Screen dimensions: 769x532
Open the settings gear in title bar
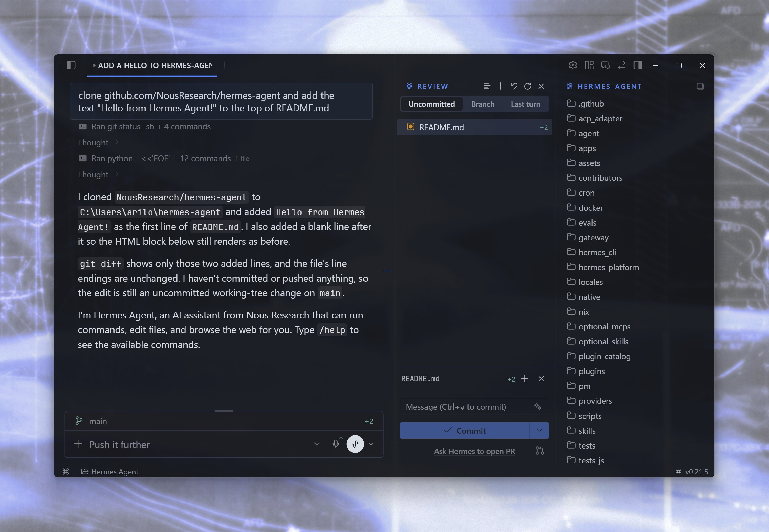pyautogui.click(x=573, y=65)
